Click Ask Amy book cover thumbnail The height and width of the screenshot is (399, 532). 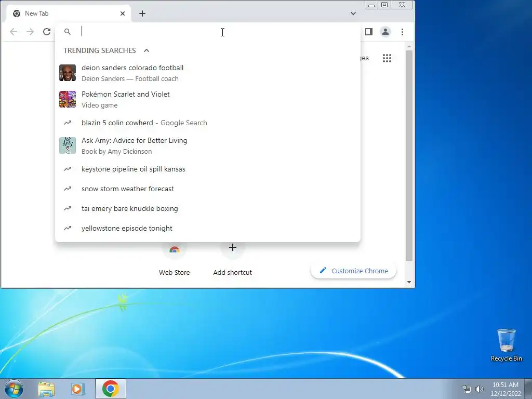pyautogui.click(x=68, y=145)
